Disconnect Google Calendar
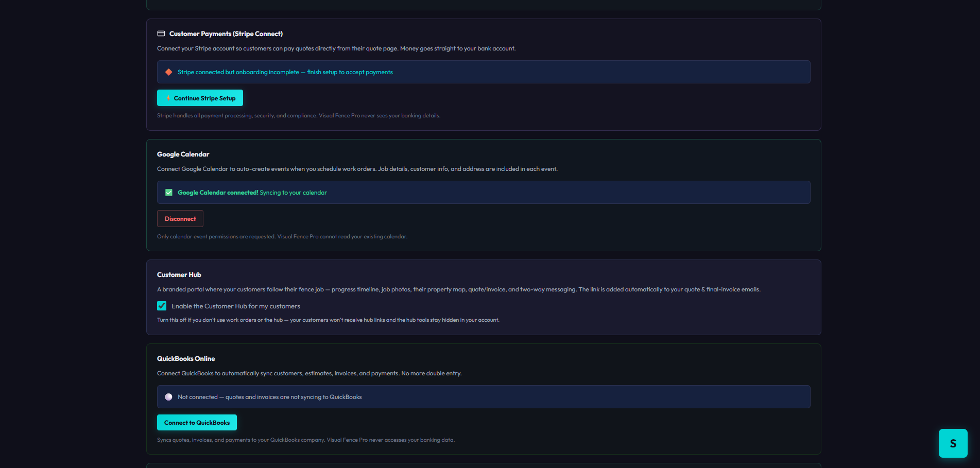This screenshot has width=980, height=468. point(180,219)
